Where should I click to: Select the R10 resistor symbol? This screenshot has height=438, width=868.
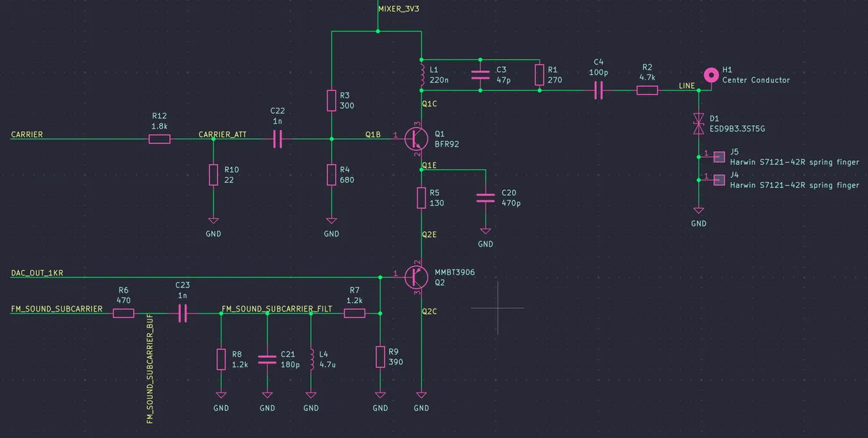click(x=213, y=175)
